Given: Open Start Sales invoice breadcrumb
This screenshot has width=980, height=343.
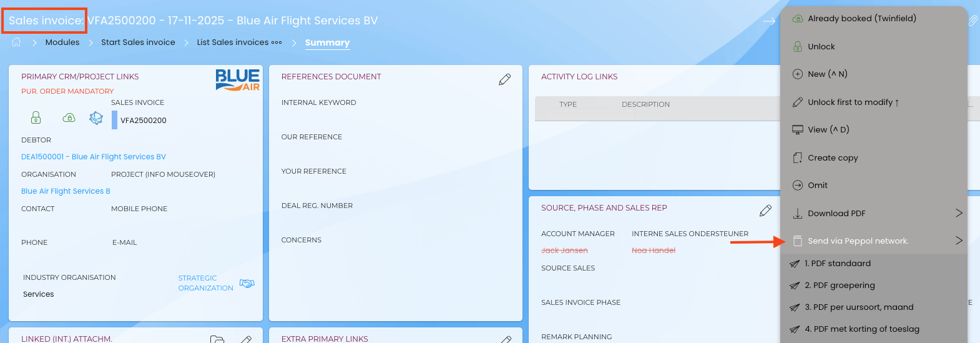Looking at the screenshot, I should pyautogui.click(x=138, y=42).
